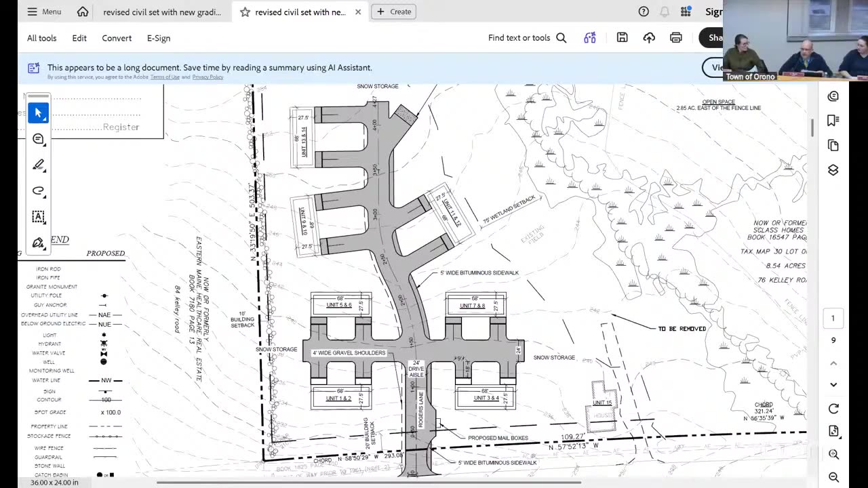Zoom out with the magnifier minus
This screenshot has height=488, width=868.
point(833,477)
